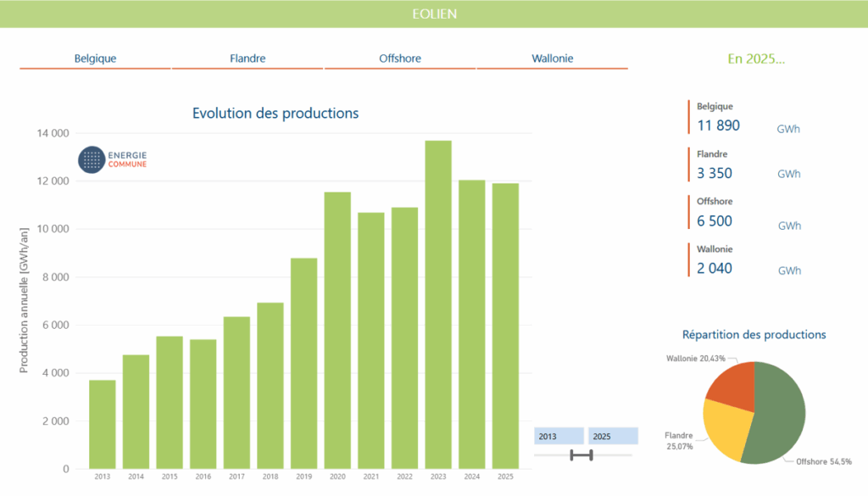868x496 pixels.
Task: Grab the right handle of year slider
Action: pos(591,455)
